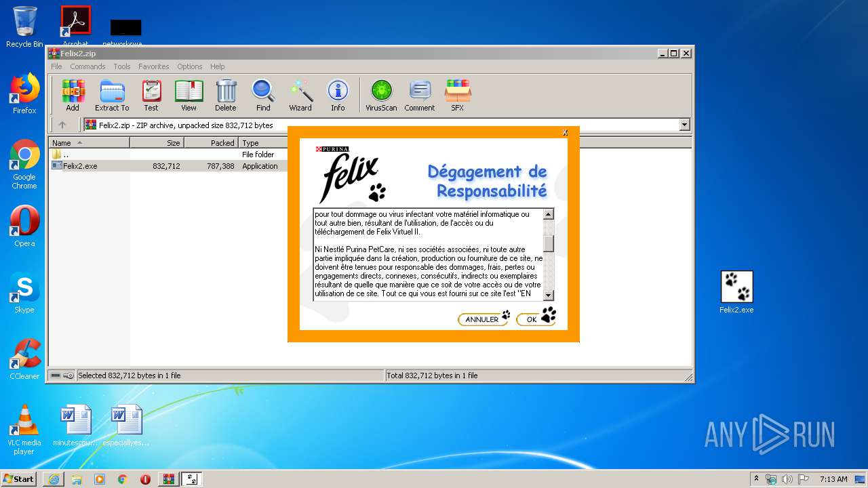Open the Favorites menu
Viewport: 868px width, 488px height.
pos(154,66)
